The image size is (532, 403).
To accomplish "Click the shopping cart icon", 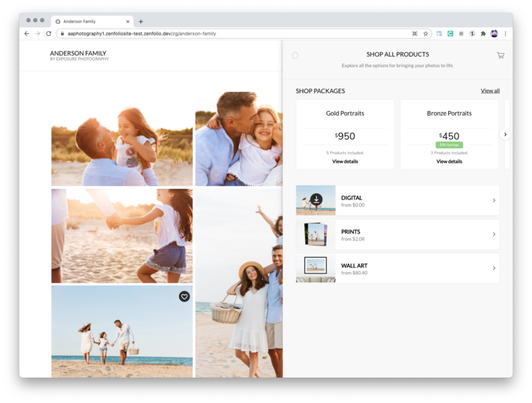I will (x=500, y=55).
